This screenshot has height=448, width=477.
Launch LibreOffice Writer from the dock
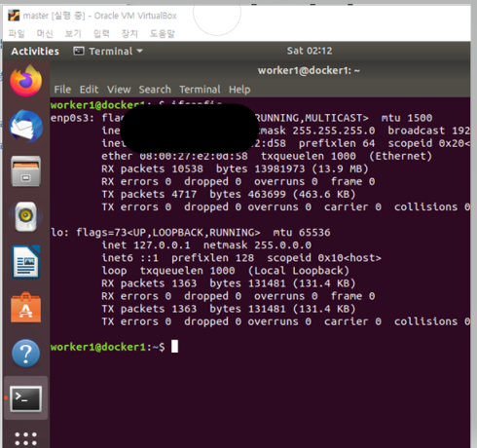(26, 262)
